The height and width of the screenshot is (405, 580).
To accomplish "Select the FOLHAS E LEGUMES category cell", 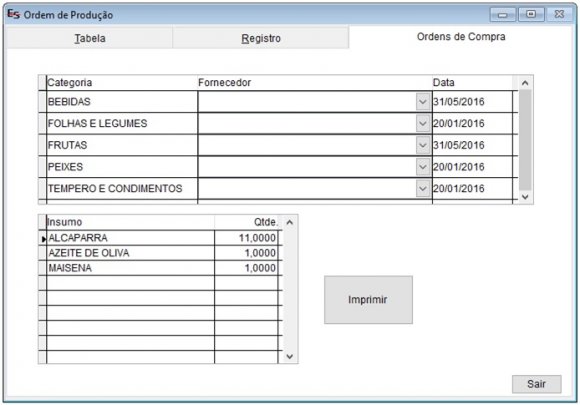I will tap(122, 124).
